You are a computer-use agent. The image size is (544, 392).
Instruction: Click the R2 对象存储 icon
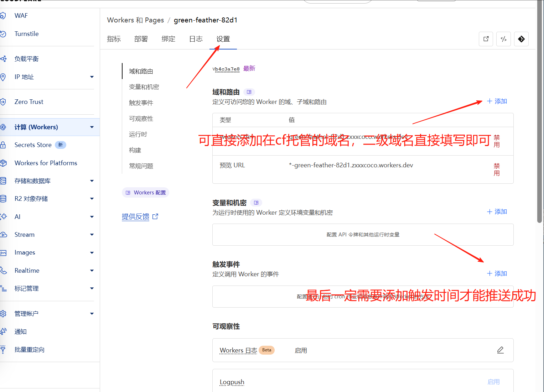pos(3,199)
